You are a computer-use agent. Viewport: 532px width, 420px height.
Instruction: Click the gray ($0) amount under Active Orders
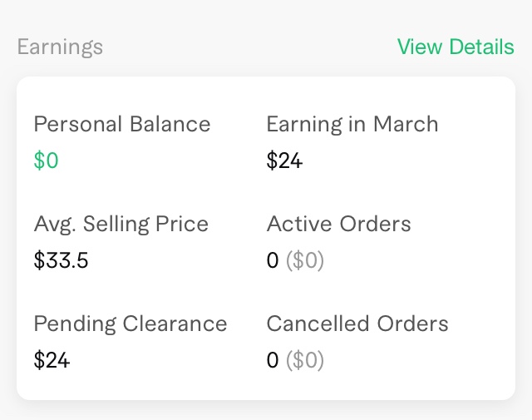pos(305,261)
